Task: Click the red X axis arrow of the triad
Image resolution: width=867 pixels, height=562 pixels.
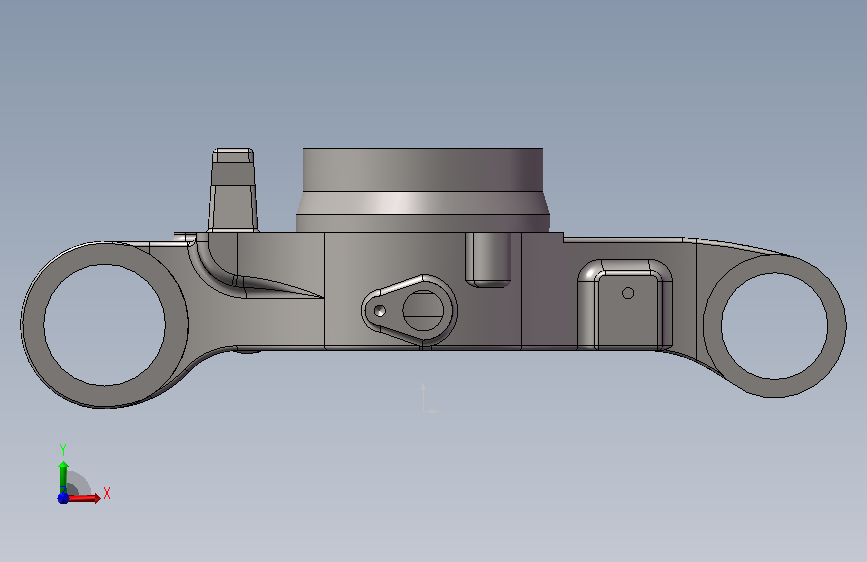Action: pos(84,498)
